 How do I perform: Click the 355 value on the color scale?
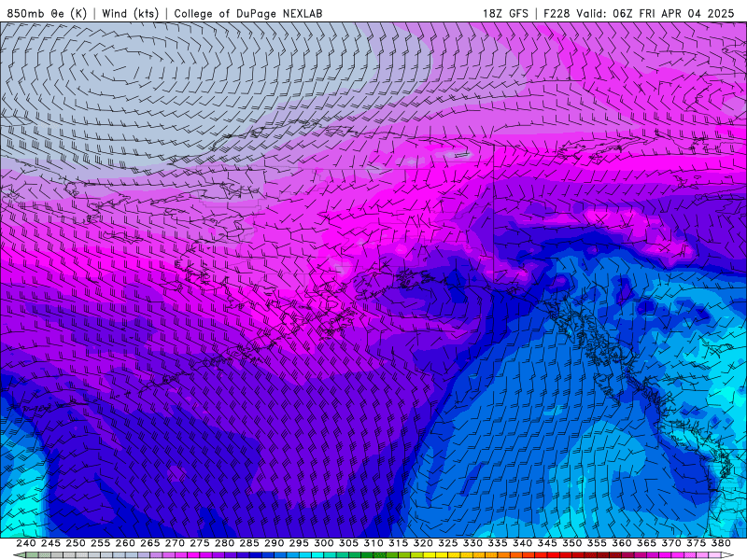(x=597, y=543)
